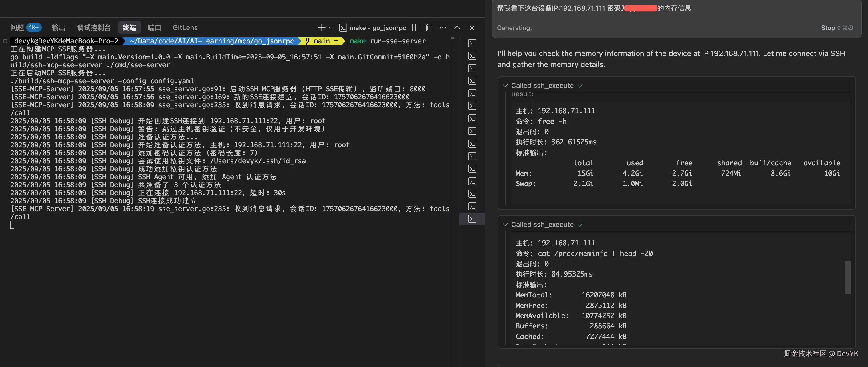Close the terminal panel with X
This screenshot has height=367, width=868.
click(472, 28)
